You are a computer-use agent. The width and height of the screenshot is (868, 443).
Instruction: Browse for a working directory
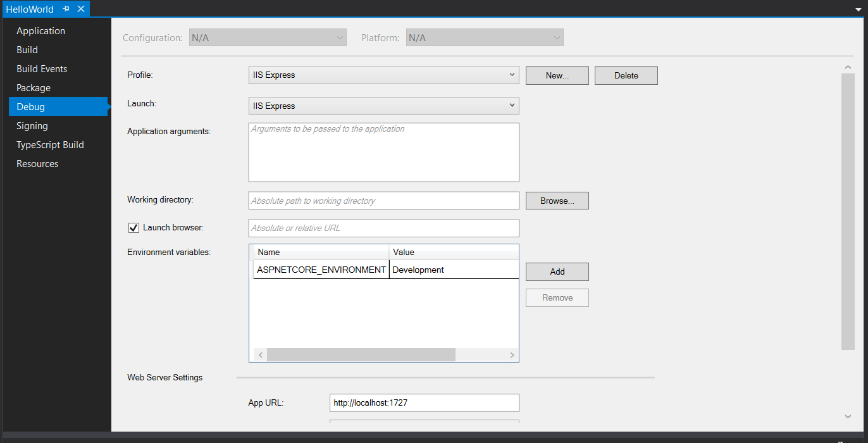pyautogui.click(x=557, y=201)
